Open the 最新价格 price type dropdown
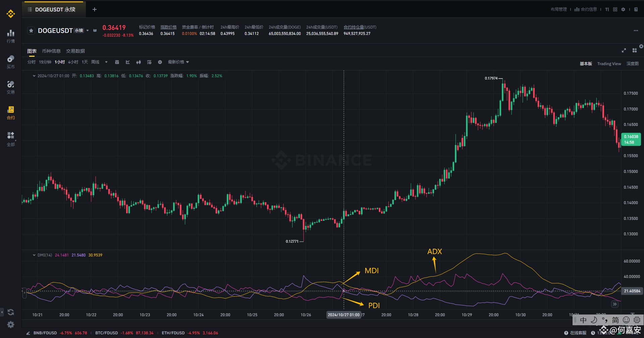The width and height of the screenshot is (644, 338). point(178,62)
